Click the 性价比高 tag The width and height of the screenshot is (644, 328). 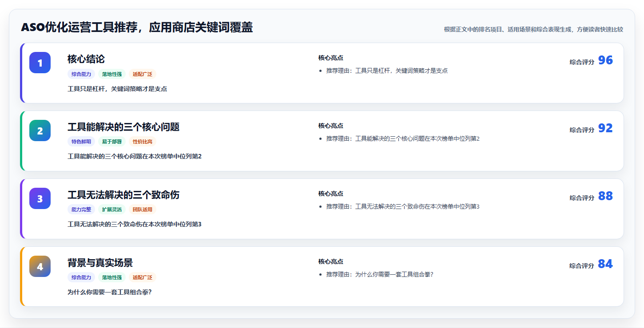pos(143,142)
